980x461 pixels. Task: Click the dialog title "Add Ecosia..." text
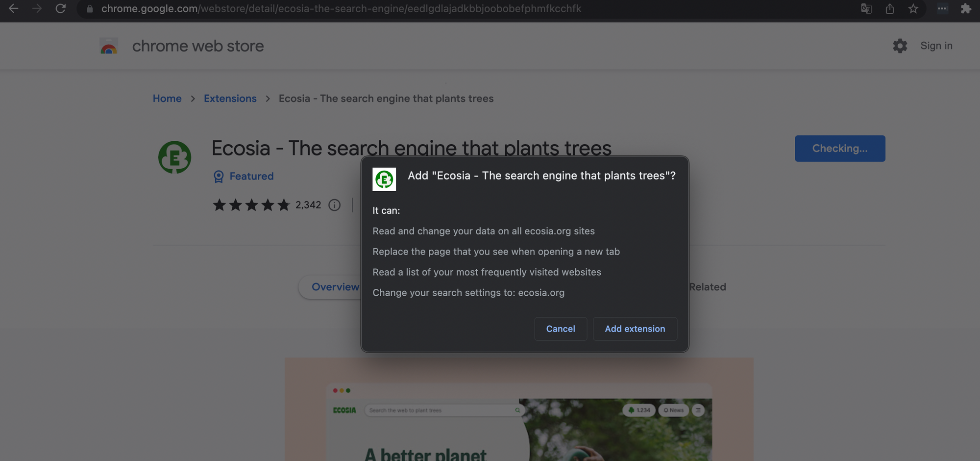point(541,176)
